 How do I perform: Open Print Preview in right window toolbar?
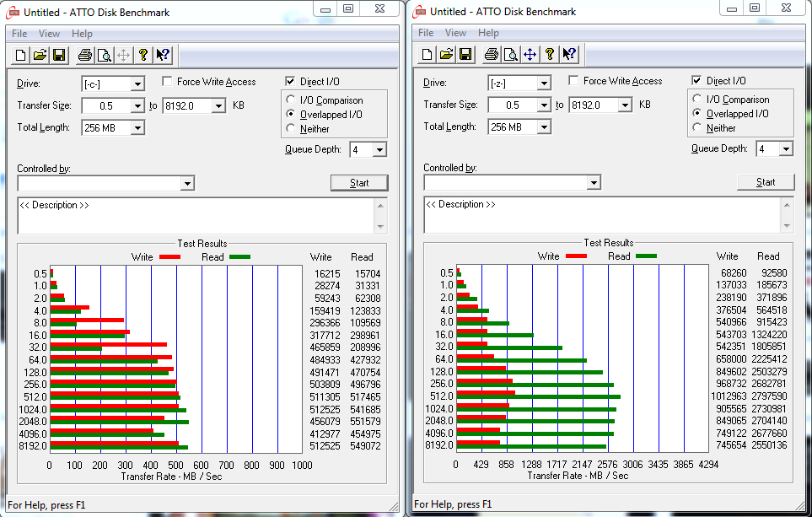pos(510,55)
